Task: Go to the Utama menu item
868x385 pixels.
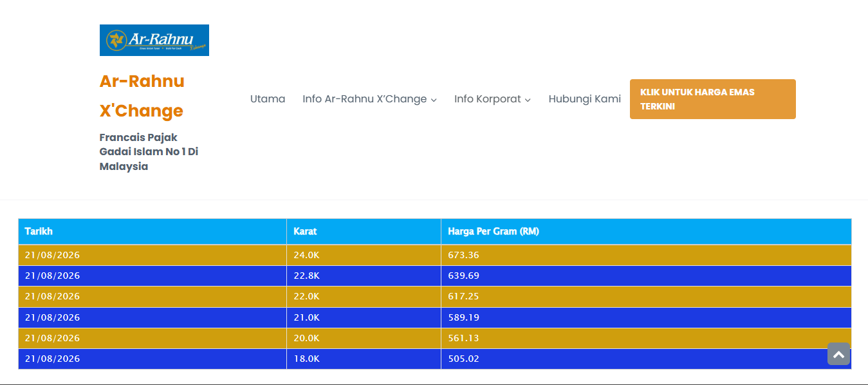Action: pos(268,99)
